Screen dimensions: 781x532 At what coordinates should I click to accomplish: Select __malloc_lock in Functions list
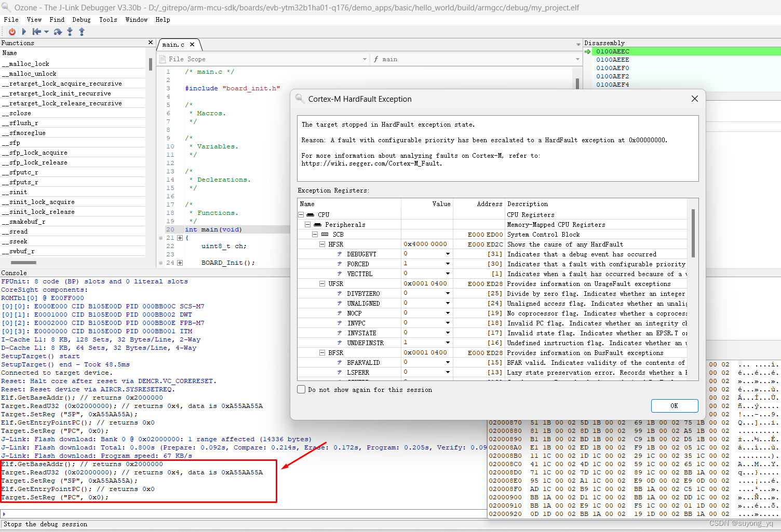coord(25,64)
